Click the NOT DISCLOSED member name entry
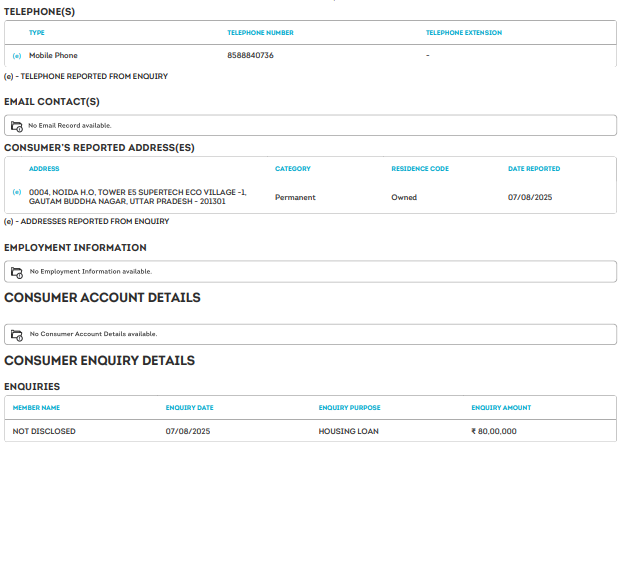625x577 pixels. 44,432
